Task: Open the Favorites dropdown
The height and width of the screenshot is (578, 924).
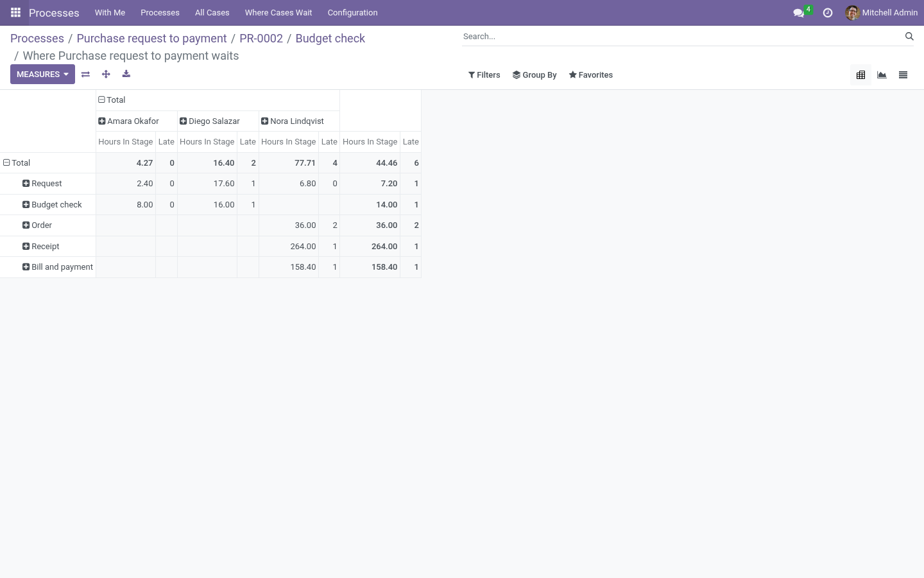Action: click(591, 75)
